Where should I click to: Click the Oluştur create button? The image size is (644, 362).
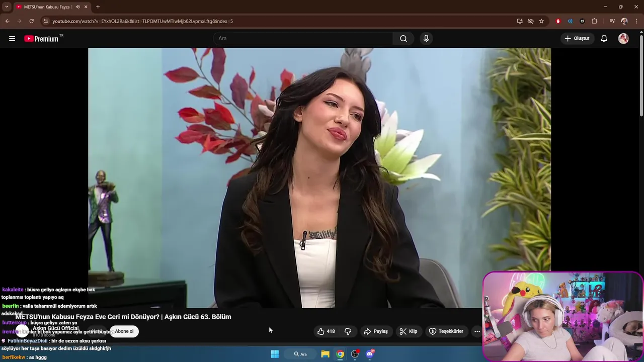coord(577,39)
